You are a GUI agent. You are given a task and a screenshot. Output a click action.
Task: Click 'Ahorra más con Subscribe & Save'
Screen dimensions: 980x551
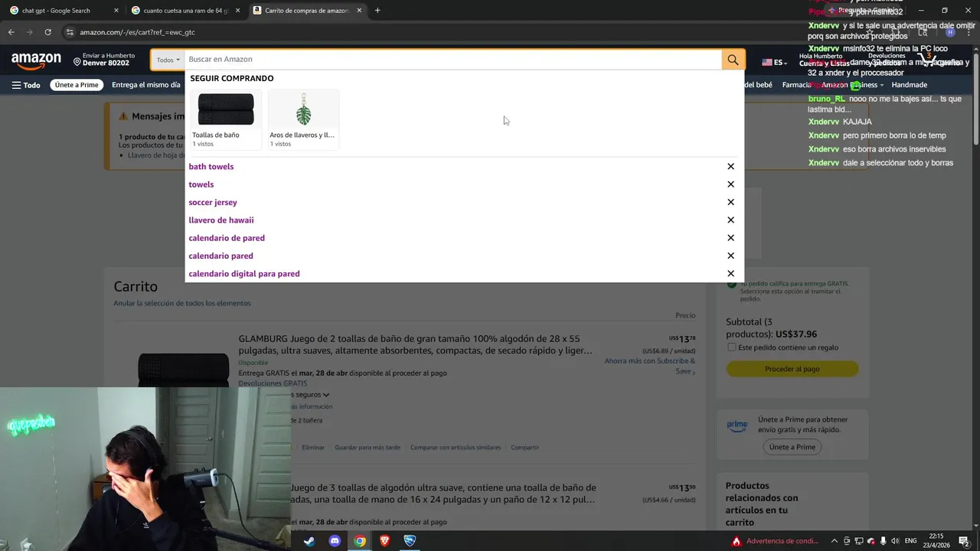(x=650, y=366)
